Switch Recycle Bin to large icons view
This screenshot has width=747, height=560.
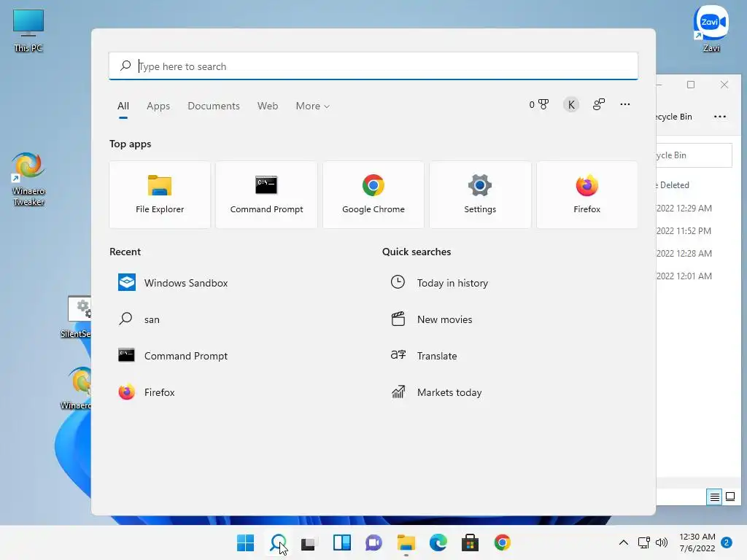tap(729, 497)
